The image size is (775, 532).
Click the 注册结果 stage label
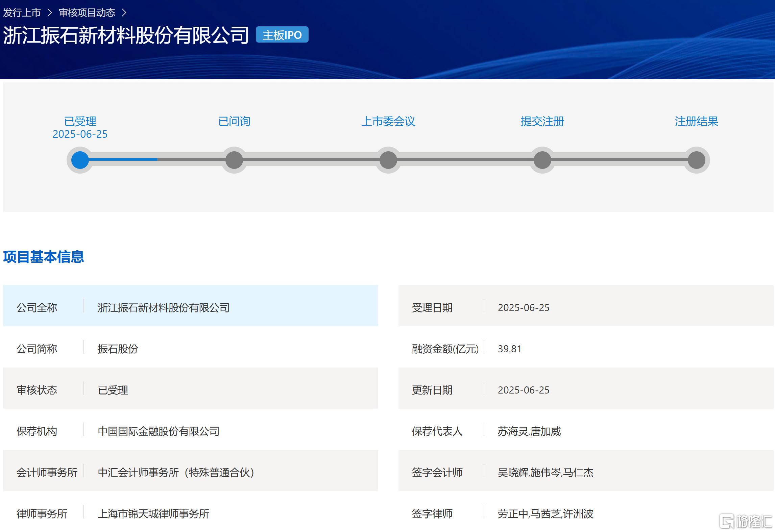click(x=697, y=121)
